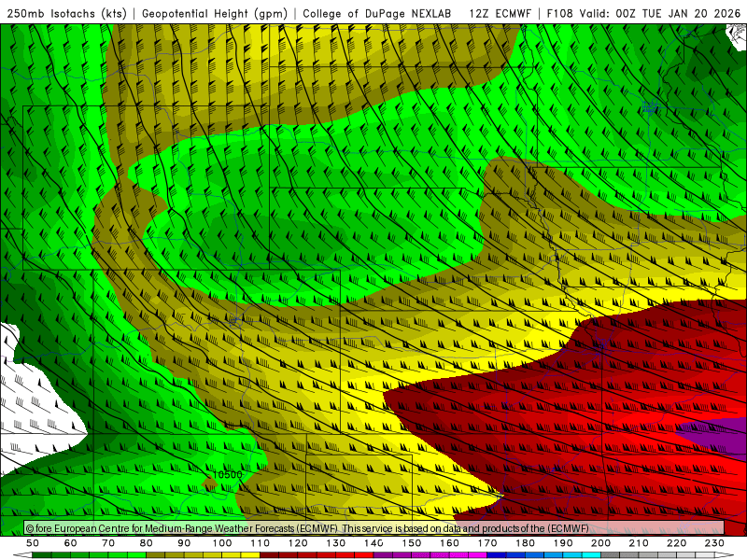This screenshot has width=747, height=560.
Task: Click the '170' legend value
Action: pos(486,543)
